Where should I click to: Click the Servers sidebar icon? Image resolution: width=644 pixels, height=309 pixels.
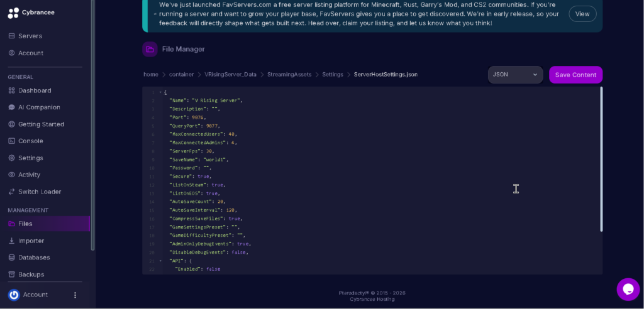coord(11,36)
